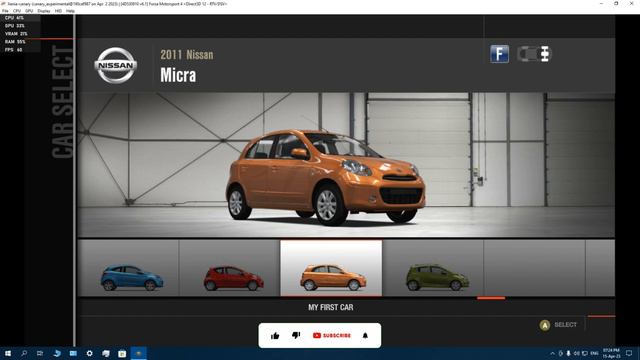This screenshot has width=640, height=360.
Task: Click the CPU usage overlay entry
Action: pos(14,18)
